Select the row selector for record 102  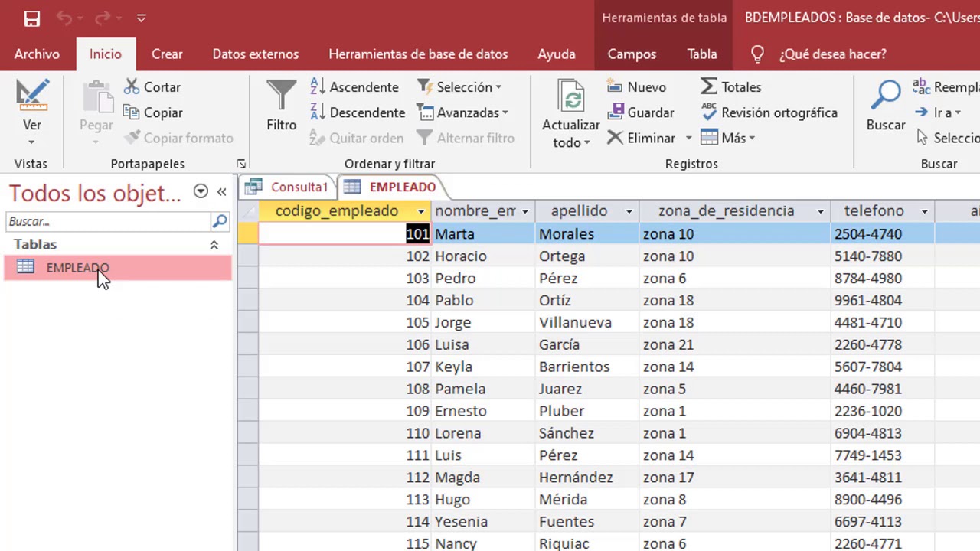point(247,256)
